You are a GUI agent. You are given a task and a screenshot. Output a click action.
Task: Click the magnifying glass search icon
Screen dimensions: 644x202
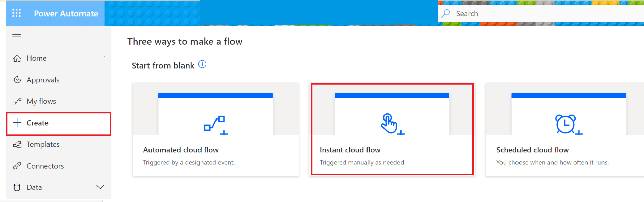pos(446,13)
